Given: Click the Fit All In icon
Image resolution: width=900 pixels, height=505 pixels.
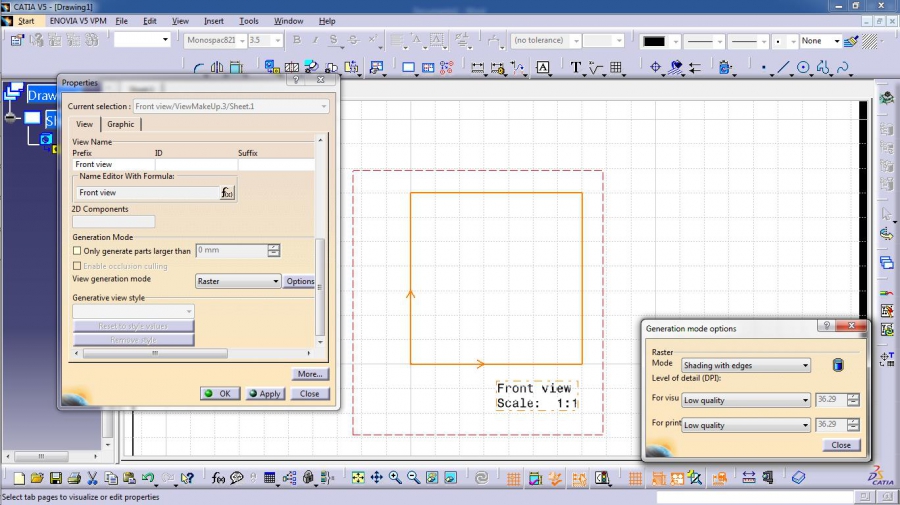Looking at the screenshot, I should pyautogui.click(x=358, y=477).
